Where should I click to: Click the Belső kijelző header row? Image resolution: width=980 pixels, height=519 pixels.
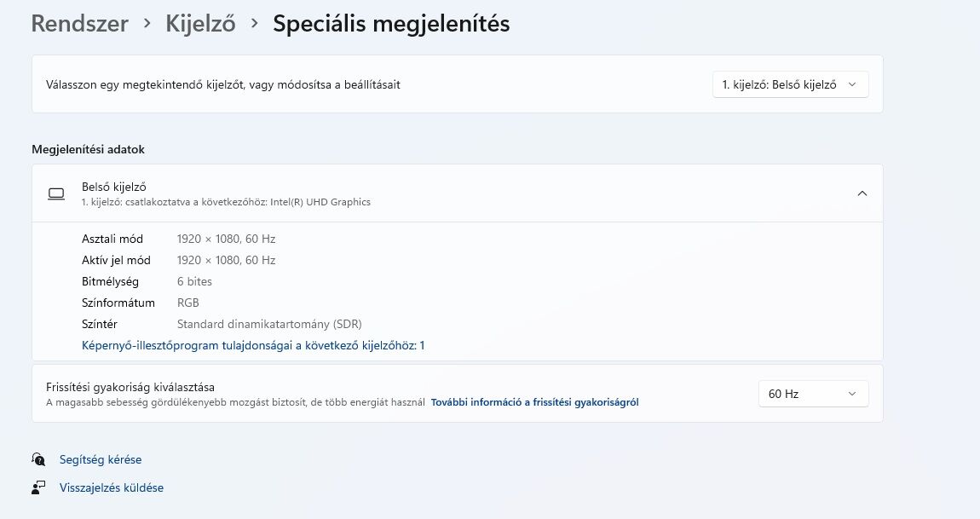(x=458, y=193)
